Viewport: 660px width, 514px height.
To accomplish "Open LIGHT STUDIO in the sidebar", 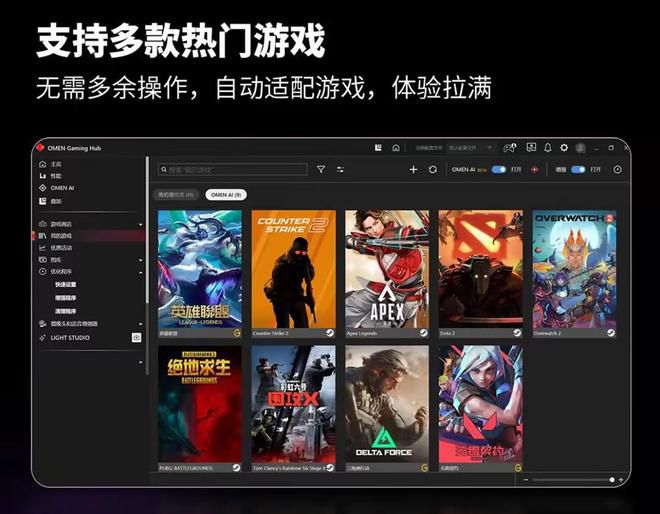I will [64, 338].
